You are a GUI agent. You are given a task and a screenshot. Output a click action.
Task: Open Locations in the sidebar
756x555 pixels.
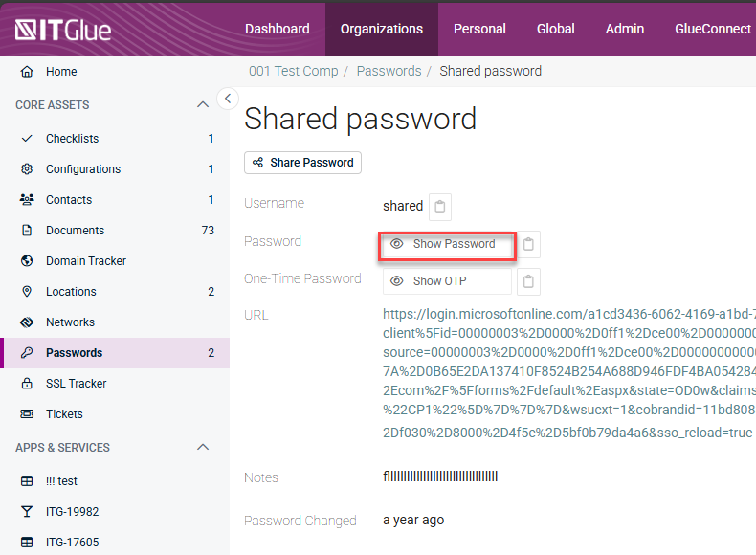[x=71, y=292]
